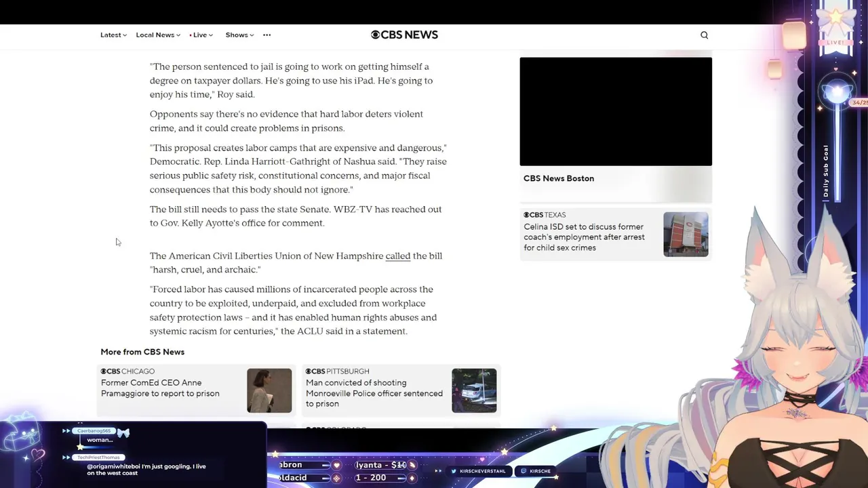Play the CBS News Boston video
Image resolution: width=868 pixels, height=488 pixels.
tap(616, 111)
